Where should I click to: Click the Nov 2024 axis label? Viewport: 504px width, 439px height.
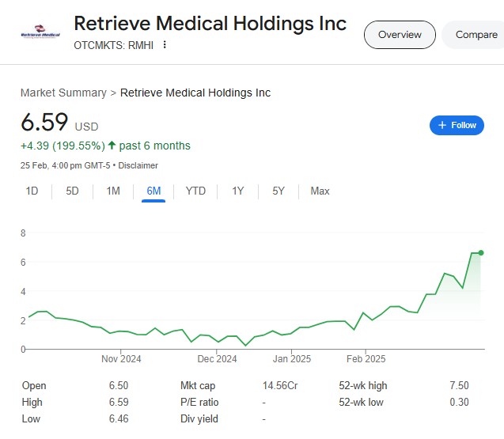[x=121, y=359]
